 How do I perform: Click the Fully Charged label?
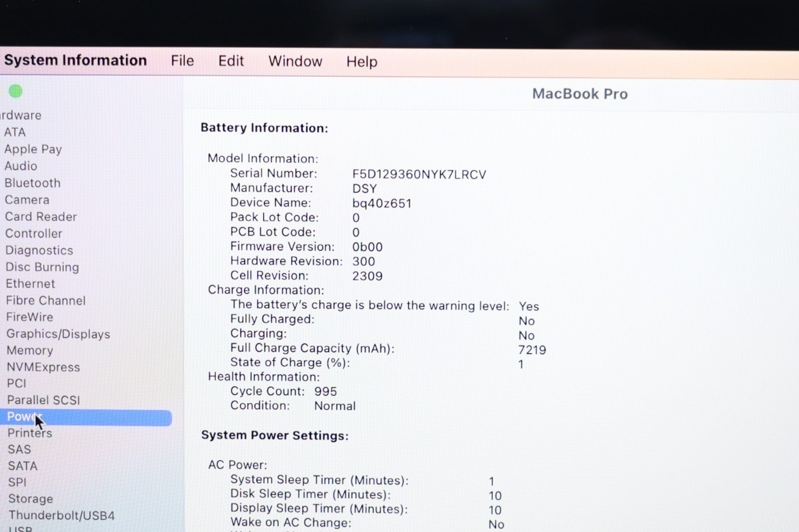pyautogui.click(x=273, y=319)
